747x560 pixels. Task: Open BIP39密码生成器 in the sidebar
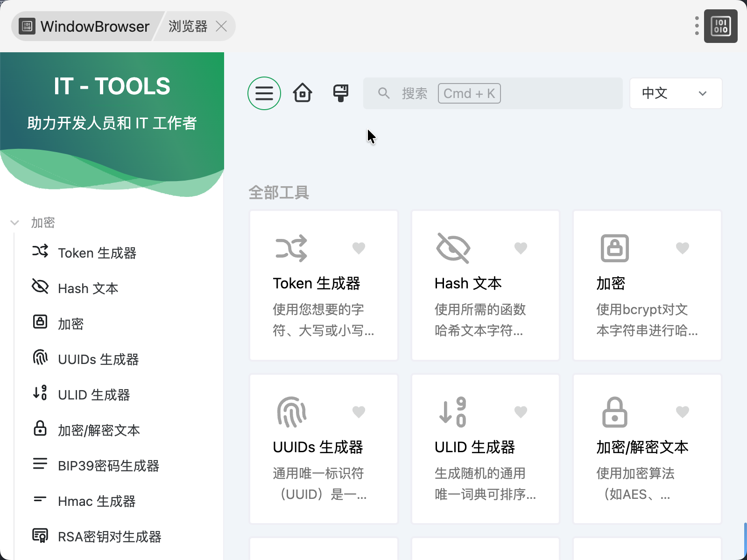click(108, 466)
